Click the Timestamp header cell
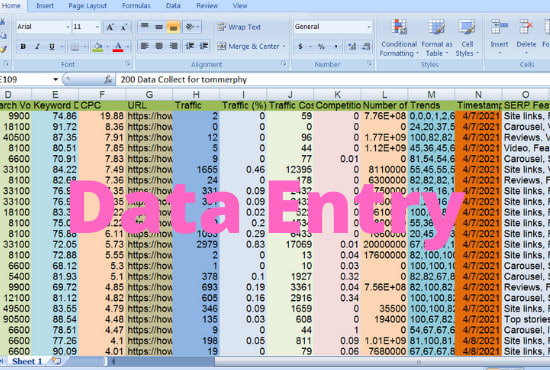Image resolution: width=550 pixels, height=370 pixels. click(478, 106)
